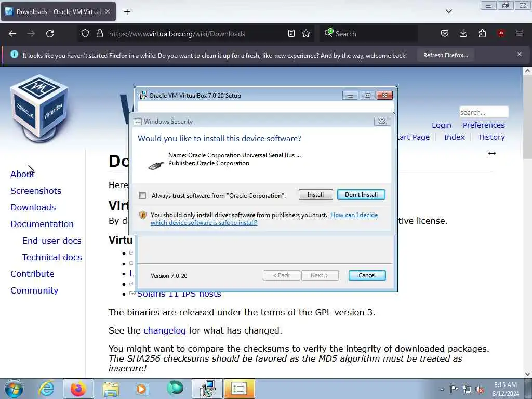Bookmark this page with the star icon
Screen dimensions: 532x399
coord(306,33)
